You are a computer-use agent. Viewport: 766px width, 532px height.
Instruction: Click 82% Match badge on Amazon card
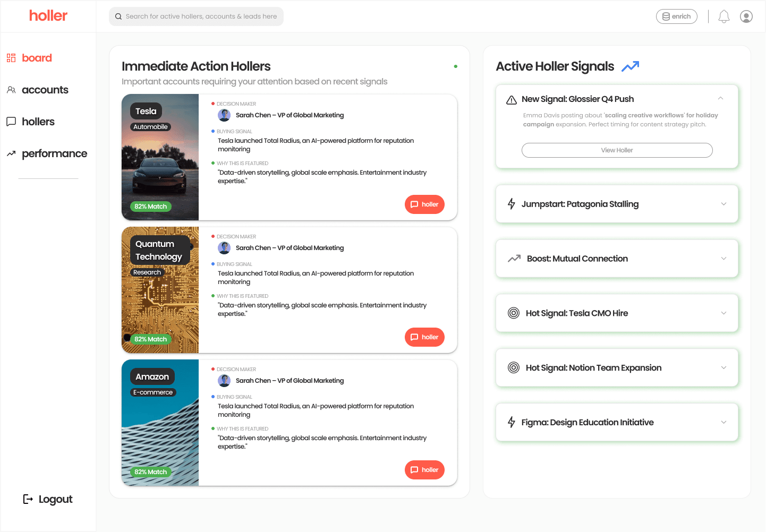[x=151, y=472]
